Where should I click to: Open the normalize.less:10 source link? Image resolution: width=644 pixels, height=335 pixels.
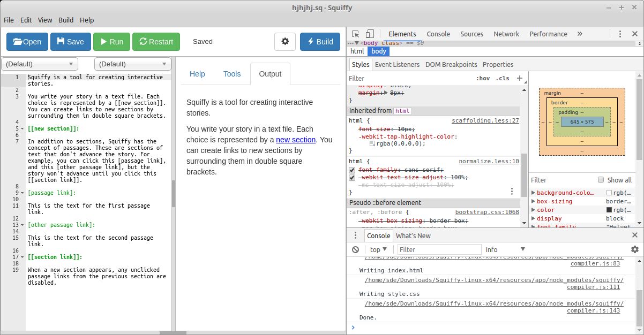tap(489, 161)
